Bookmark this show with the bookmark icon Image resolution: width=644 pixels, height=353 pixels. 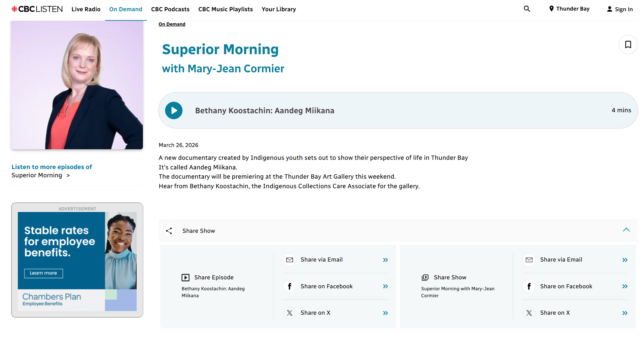pos(628,45)
